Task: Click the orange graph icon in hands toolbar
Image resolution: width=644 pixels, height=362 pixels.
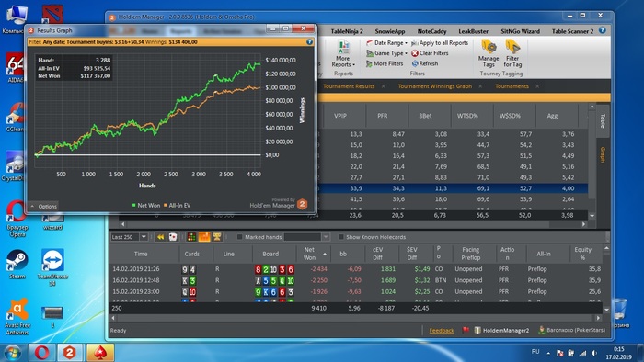Action: 204,237
